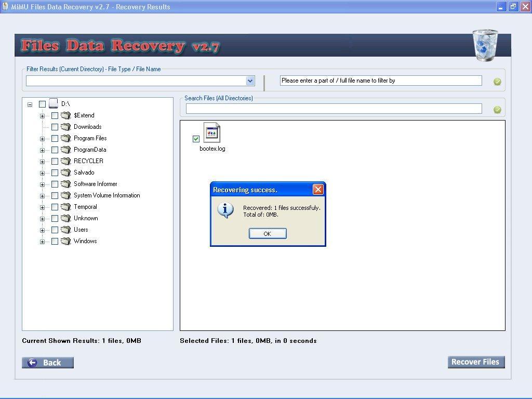
Task: Check the Temporal checkbox
Action: [x=55, y=207]
